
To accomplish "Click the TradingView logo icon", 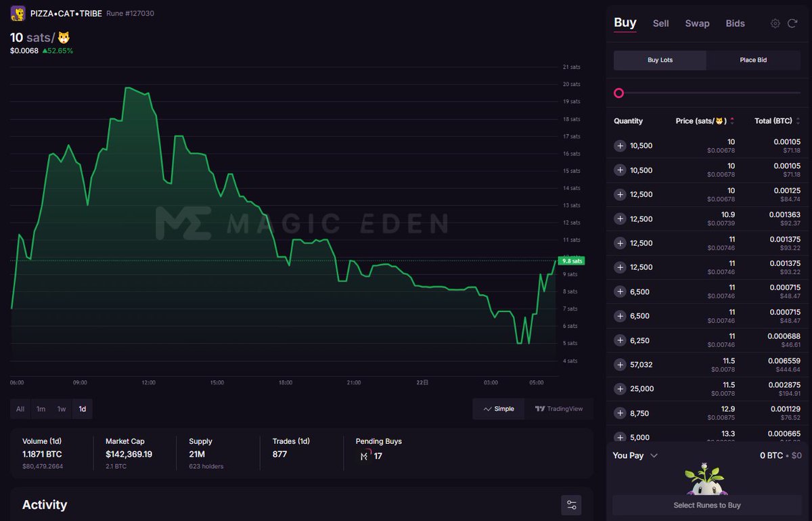I will coord(540,409).
